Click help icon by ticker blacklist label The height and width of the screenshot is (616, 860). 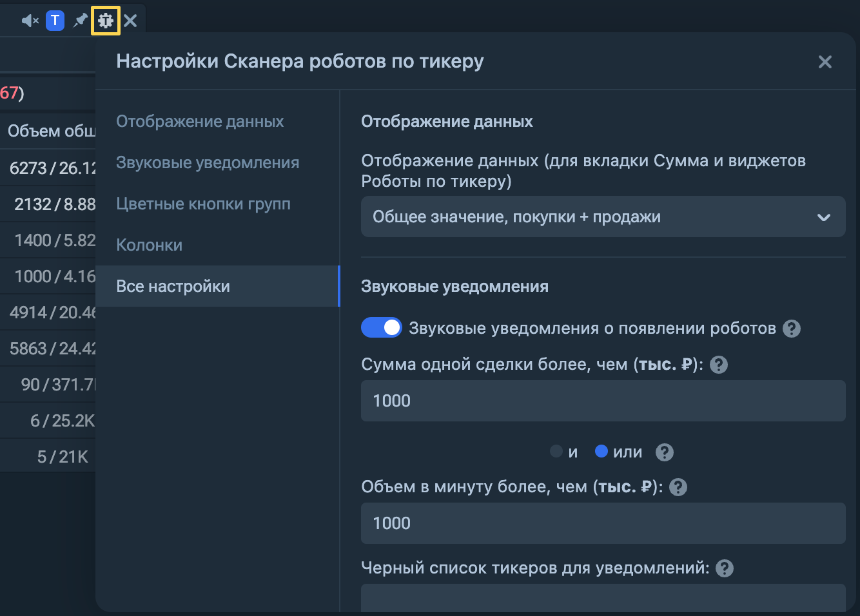point(725,568)
